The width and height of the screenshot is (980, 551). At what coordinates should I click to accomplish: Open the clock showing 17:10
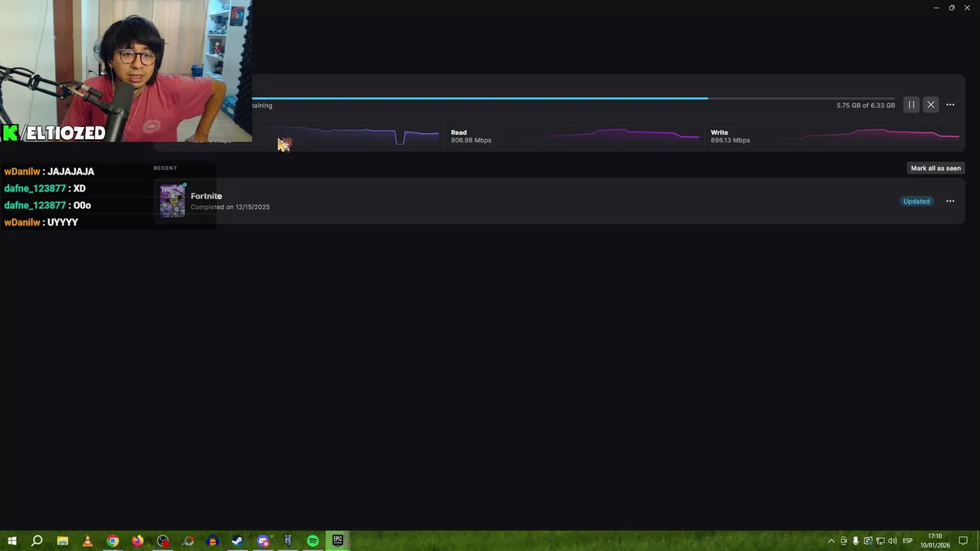click(935, 541)
